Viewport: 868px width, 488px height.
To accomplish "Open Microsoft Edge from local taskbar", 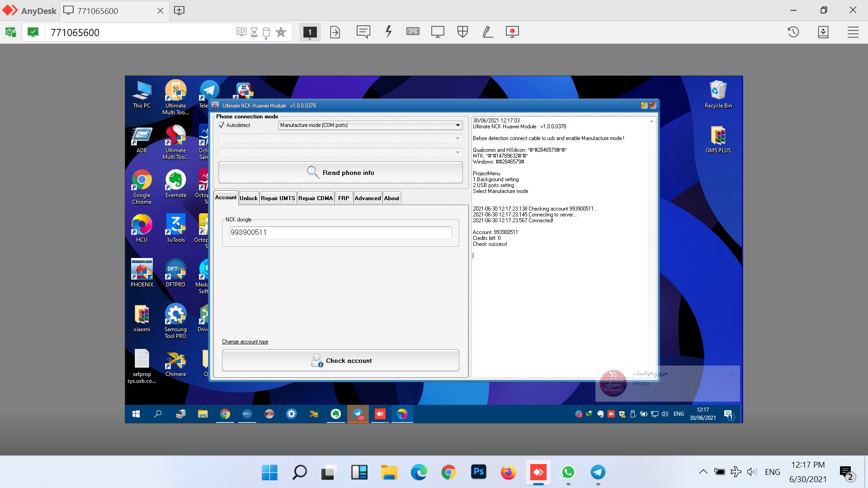I will click(419, 473).
